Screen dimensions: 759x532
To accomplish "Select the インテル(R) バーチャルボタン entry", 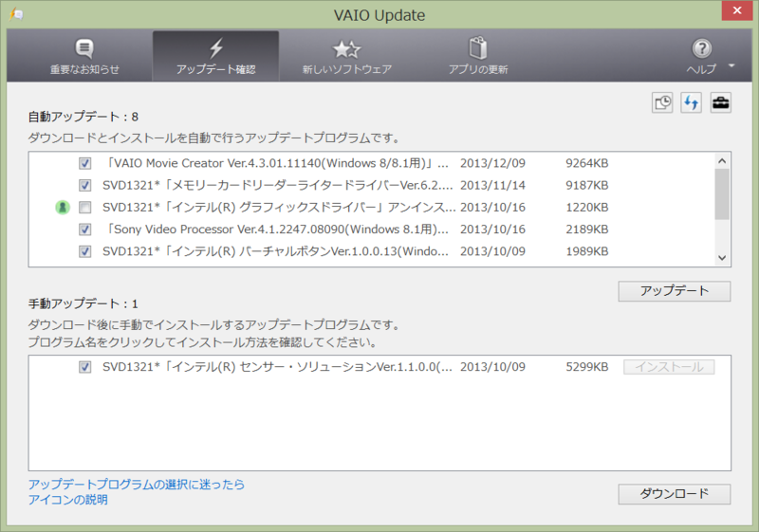I will (x=276, y=251).
